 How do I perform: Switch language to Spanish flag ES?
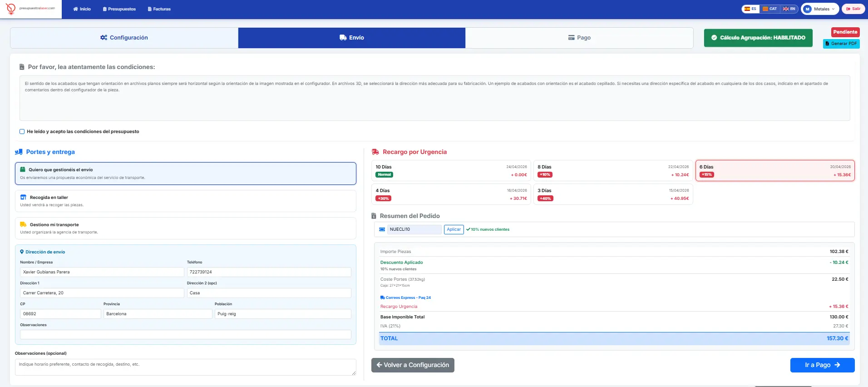[750, 9]
